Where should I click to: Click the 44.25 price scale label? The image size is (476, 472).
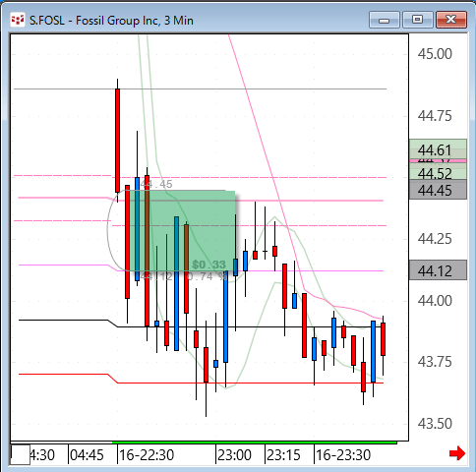435,239
